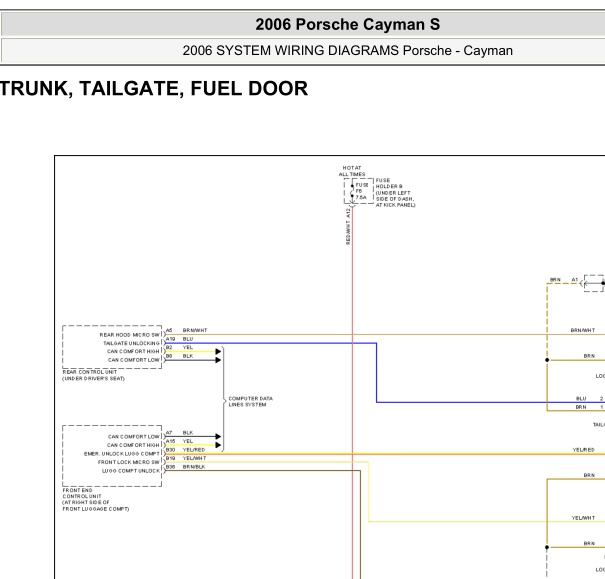The image size is (605, 579).
Task: Click the arrowhead on the B2 YEL wire
Action: coord(218,351)
